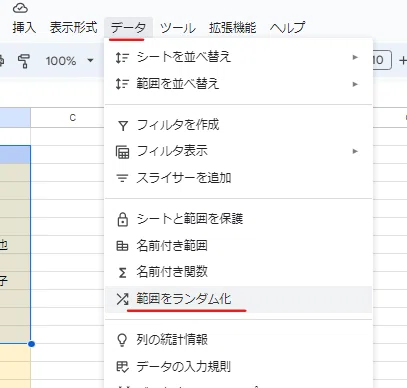Click the funnel icon for フィルタを作成

(123, 126)
